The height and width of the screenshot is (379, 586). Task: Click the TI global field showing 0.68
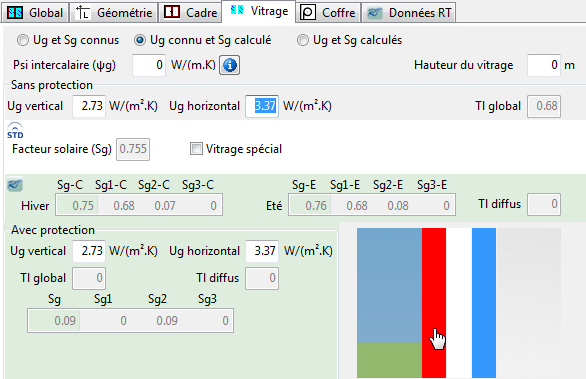(x=544, y=106)
